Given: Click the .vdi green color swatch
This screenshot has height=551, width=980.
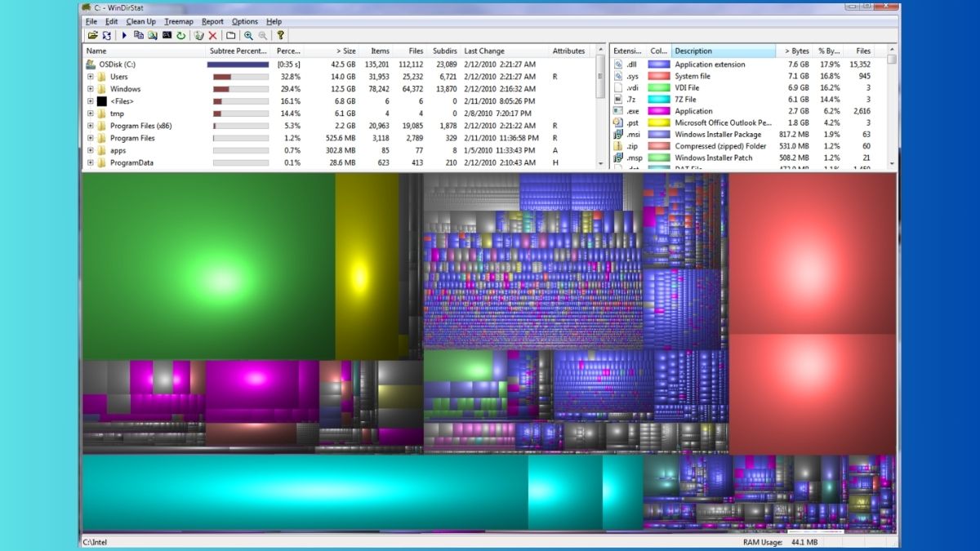Looking at the screenshot, I should click(659, 87).
